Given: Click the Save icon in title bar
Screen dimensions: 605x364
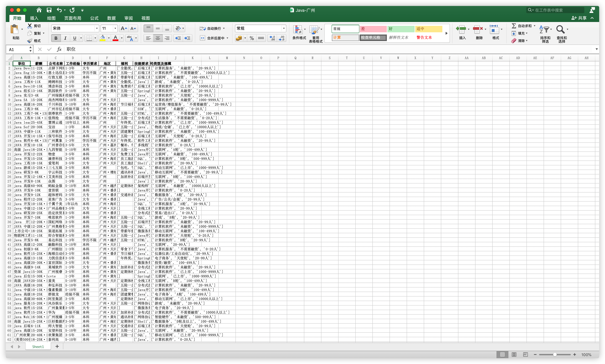Looking at the screenshot, I should pyautogui.click(x=49, y=10).
